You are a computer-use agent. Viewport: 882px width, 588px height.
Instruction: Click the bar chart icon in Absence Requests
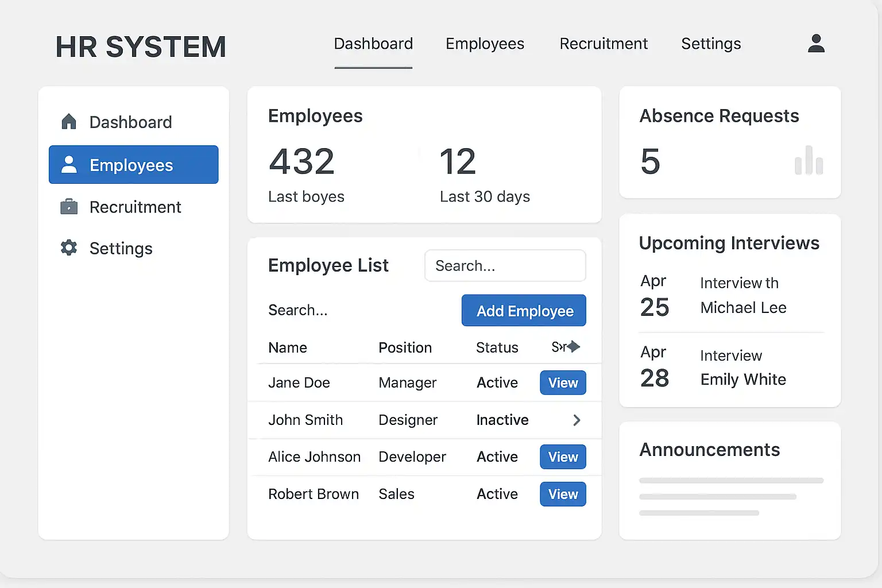[808, 161]
